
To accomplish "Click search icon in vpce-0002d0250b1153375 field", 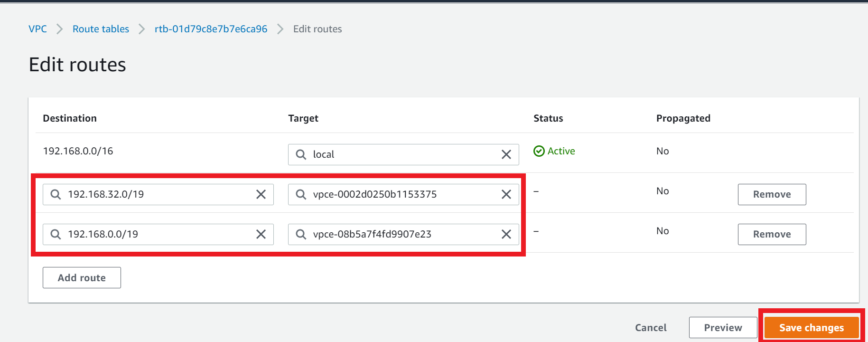I will coord(301,194).
